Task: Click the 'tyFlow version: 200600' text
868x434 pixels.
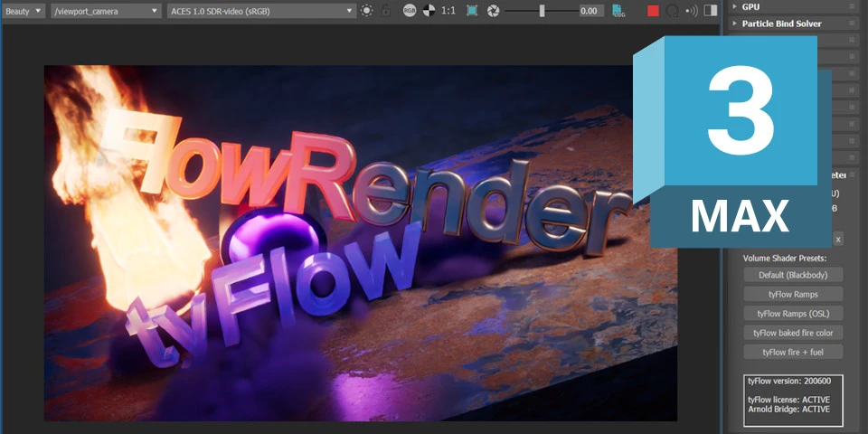Action: 789,382
